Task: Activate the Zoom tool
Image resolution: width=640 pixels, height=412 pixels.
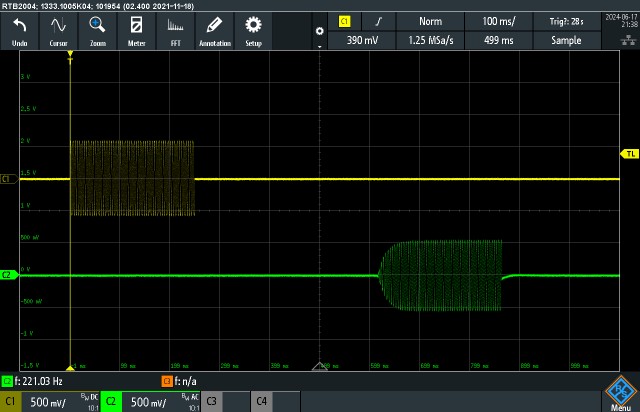Action: pyautogui.click(x=98, y=31)
